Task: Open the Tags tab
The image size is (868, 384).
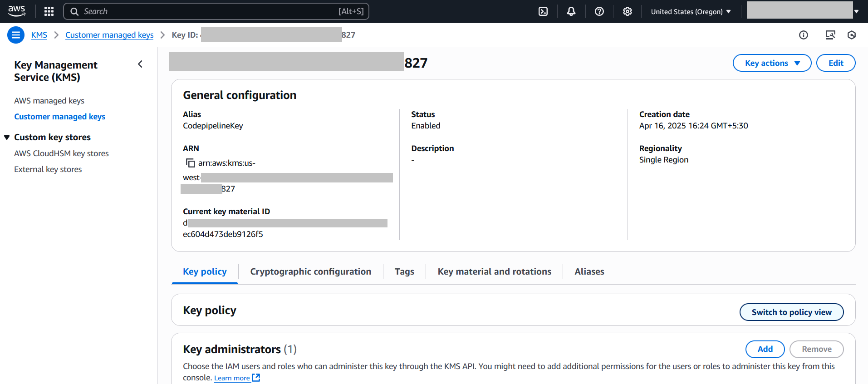Action: (x=404, y=271)
